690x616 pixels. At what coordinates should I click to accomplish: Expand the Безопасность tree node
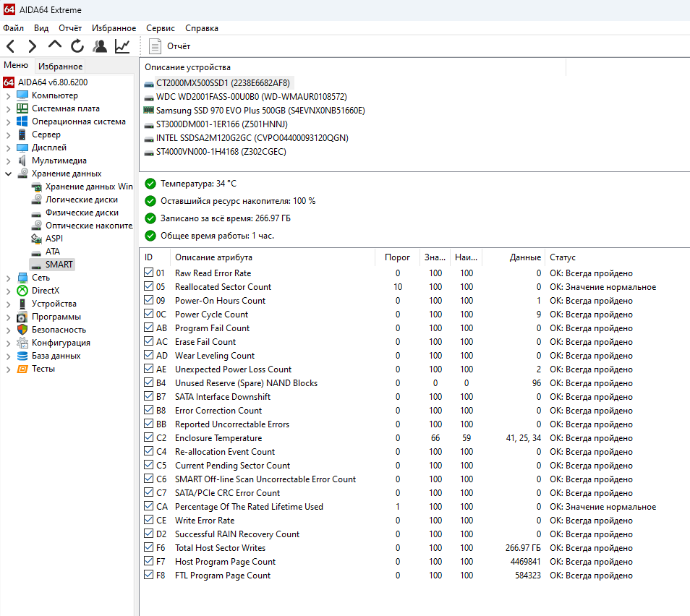(8, 330)
